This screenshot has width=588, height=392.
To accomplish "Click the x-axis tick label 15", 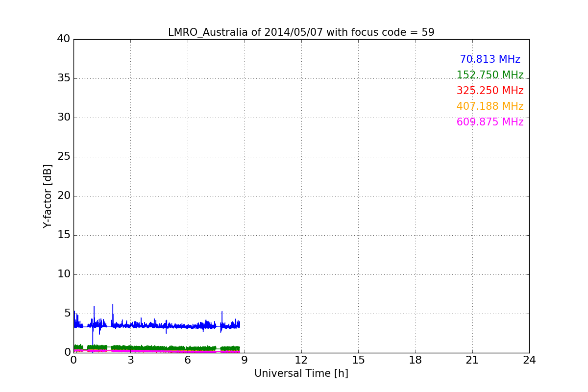I will (358, 360).
